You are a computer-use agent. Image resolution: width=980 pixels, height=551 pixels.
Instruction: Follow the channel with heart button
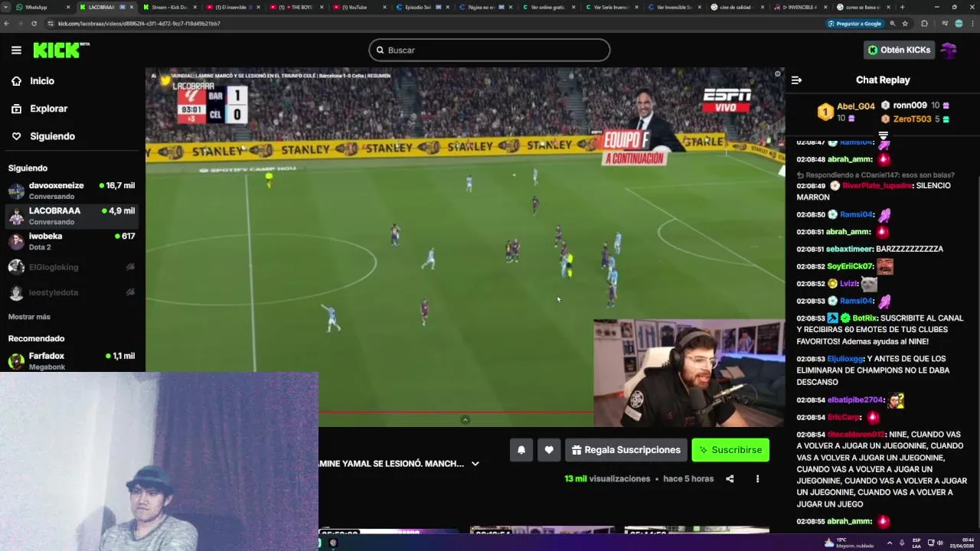[x=549, y=450]
